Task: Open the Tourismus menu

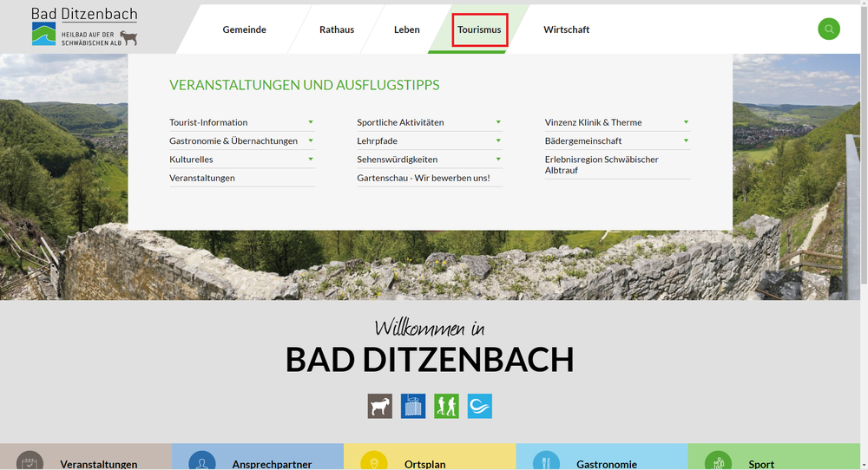Action: point(479,29)
